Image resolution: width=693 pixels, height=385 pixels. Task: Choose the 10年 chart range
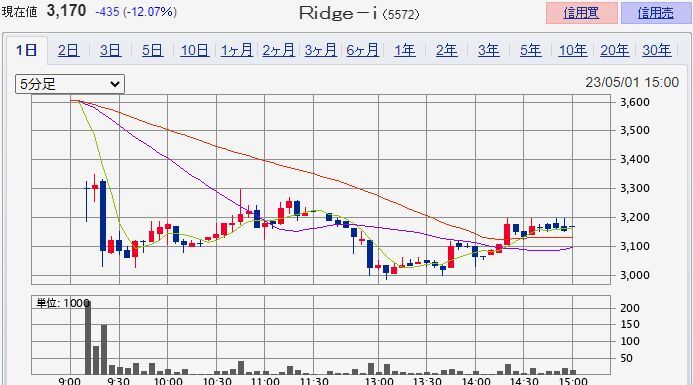click(x=573, y=50)
